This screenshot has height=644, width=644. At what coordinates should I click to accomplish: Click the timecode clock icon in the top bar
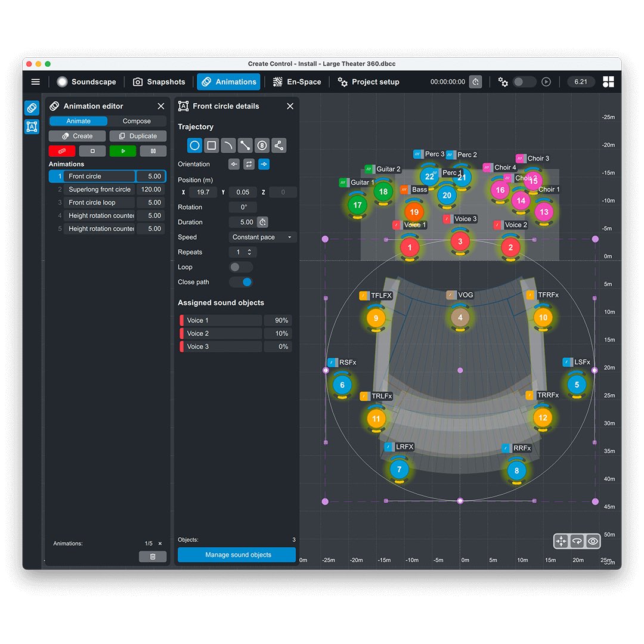[x=476, y=82]
